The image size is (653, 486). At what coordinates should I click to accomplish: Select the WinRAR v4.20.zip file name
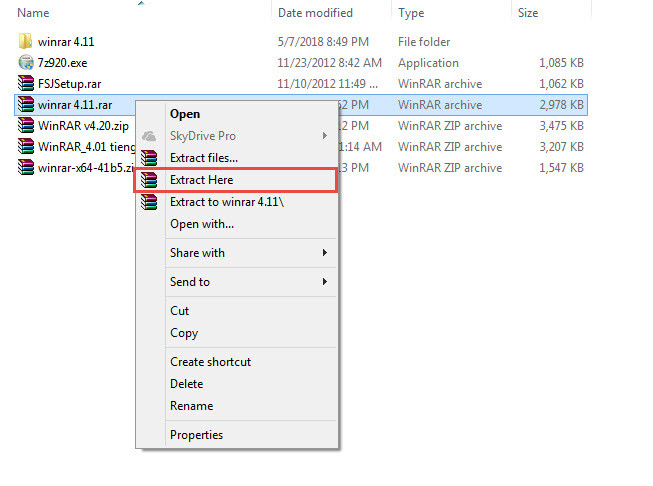(x=83, y=126)
